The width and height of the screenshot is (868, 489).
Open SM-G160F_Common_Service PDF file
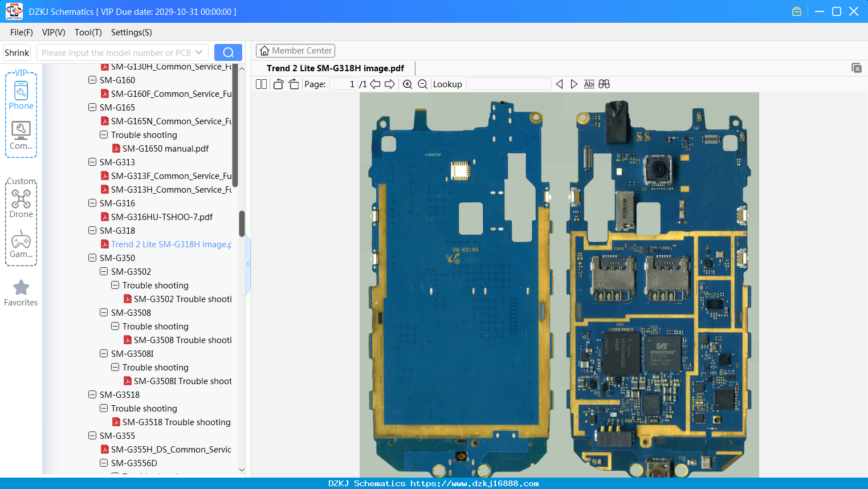tap(166, 93)
